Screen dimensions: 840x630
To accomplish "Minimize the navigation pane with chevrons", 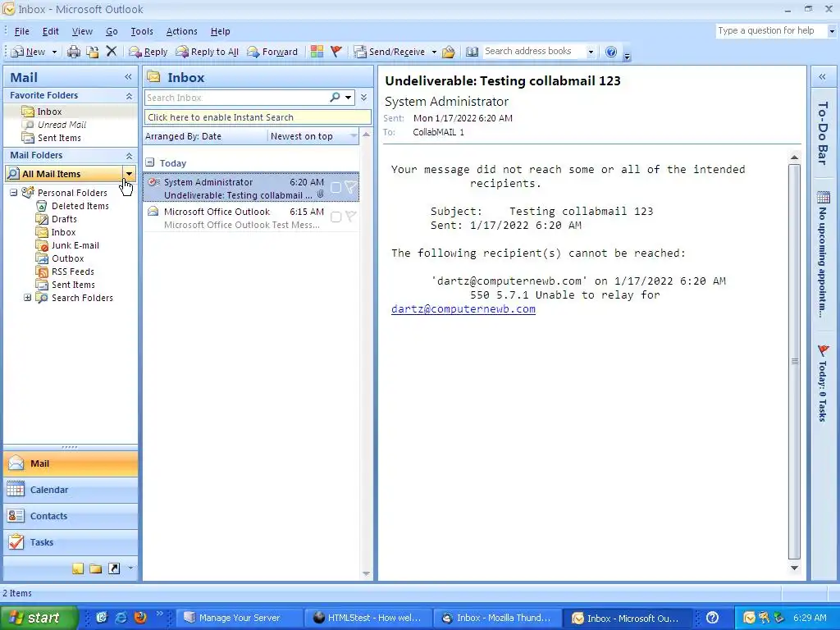I will [x=129, y=77].
